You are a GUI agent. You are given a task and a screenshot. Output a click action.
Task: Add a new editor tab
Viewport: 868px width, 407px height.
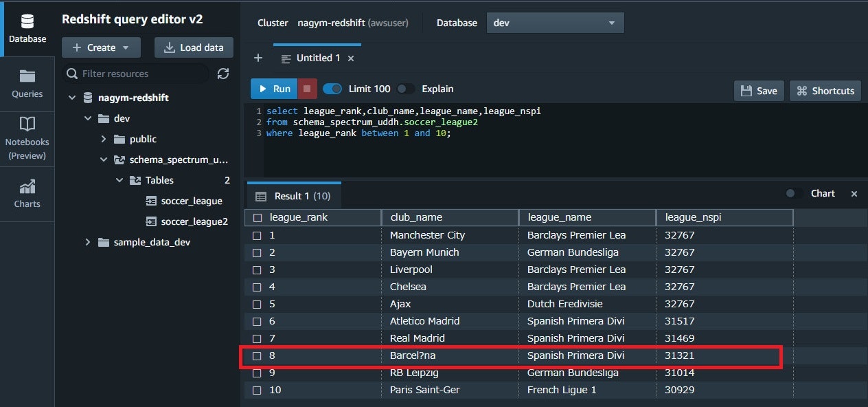click(258, 58)
